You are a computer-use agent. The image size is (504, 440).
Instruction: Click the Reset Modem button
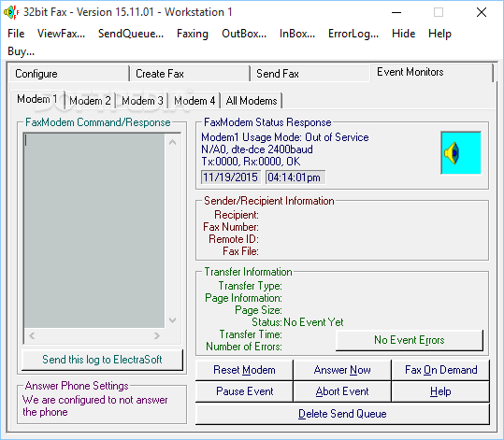tap(244, 370)
